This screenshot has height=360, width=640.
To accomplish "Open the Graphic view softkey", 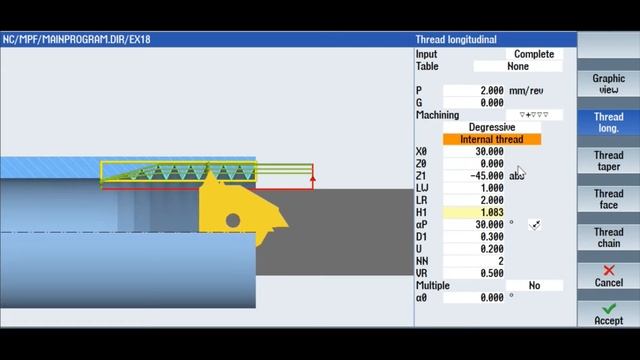I will [x=609, y=84].
